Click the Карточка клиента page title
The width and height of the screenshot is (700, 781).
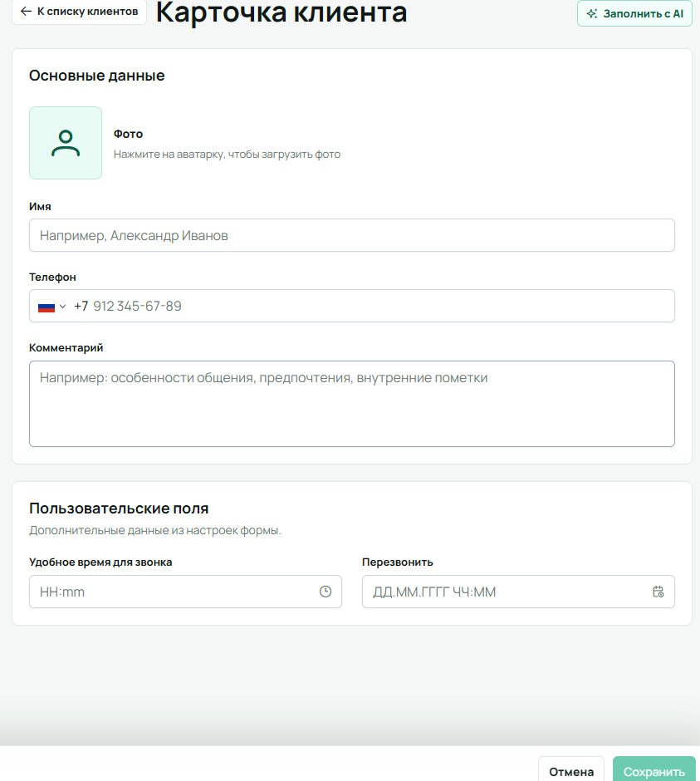coord(281,12)
